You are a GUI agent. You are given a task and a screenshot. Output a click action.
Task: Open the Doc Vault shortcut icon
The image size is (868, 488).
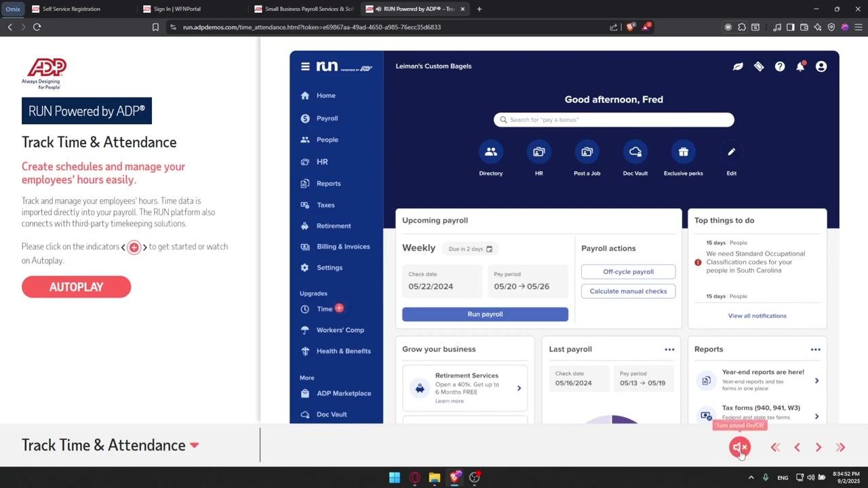635,152
